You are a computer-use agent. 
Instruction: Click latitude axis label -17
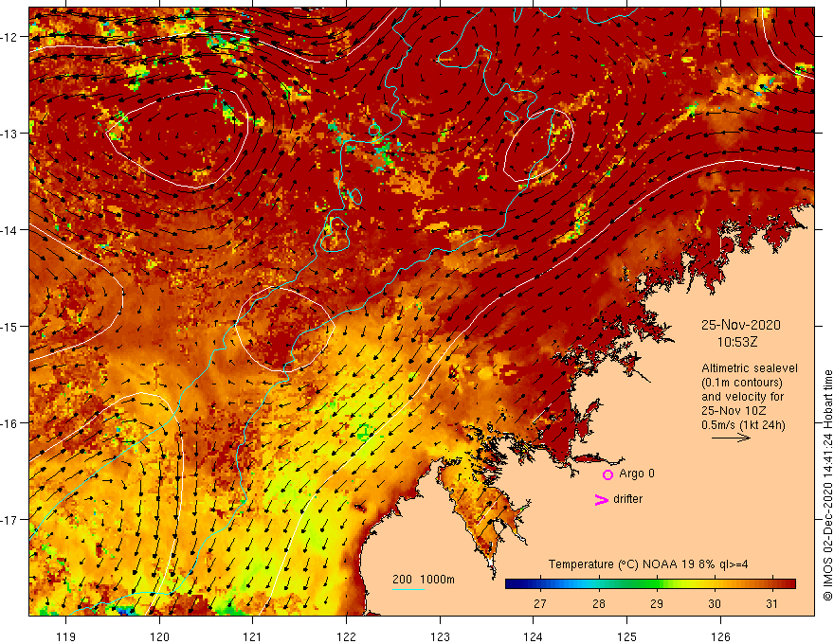pyautogui.click(x=9, y=520)
